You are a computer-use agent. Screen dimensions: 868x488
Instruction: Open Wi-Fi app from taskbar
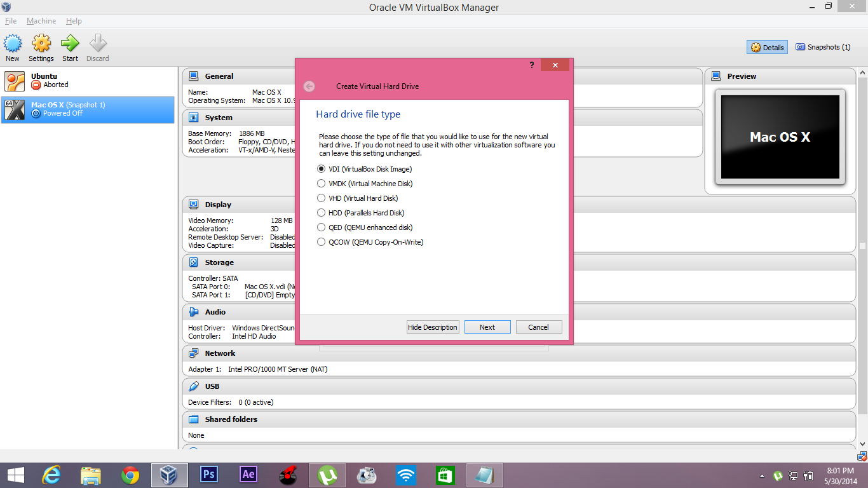406,475
